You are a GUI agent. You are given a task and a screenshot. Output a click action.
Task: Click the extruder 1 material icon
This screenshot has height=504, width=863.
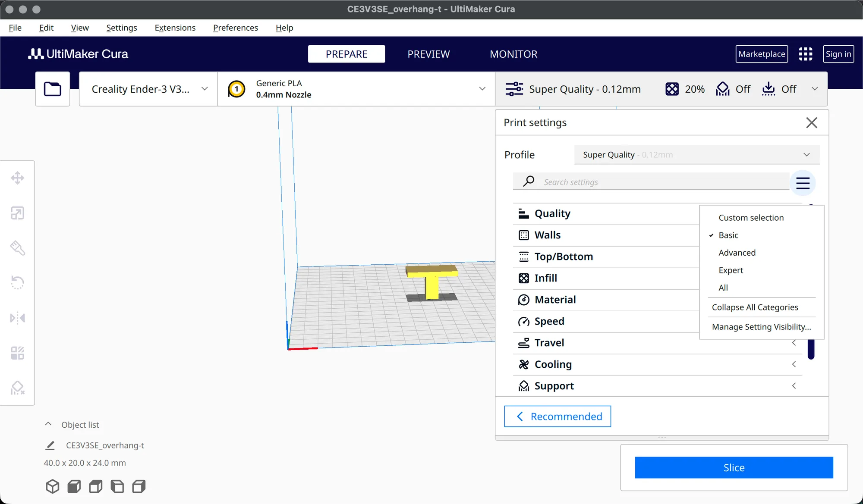click(x=236, y=89)
